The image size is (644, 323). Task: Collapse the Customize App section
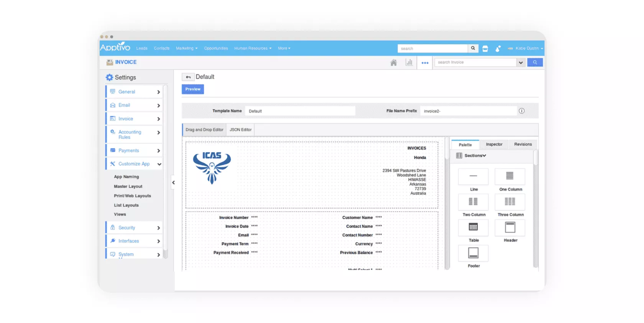(x=134, y=164)
